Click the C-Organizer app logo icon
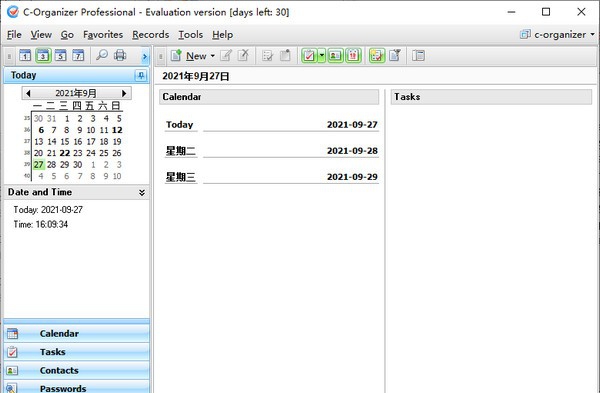Viewport: 600px width, 393px height. point(12,12)
